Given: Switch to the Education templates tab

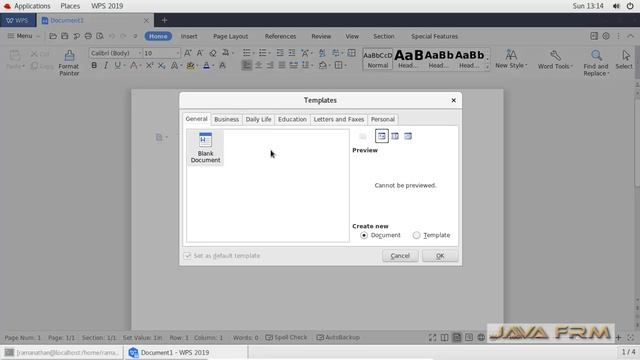Looking at the screenshot, I should 292,119.
